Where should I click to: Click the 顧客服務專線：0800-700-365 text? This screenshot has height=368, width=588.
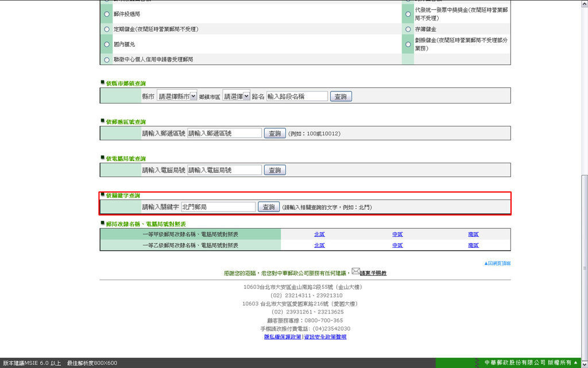point(305,320)
